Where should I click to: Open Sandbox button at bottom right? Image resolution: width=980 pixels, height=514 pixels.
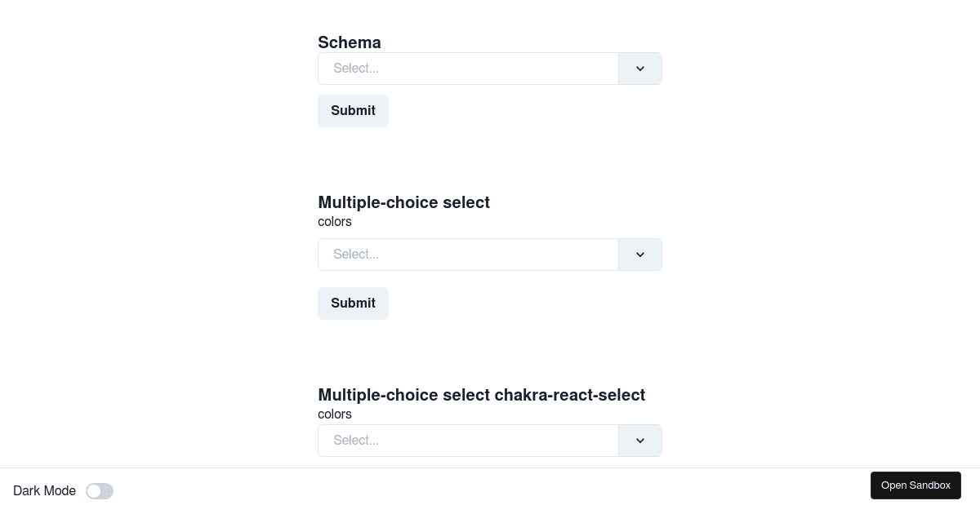tap(915, 485)
